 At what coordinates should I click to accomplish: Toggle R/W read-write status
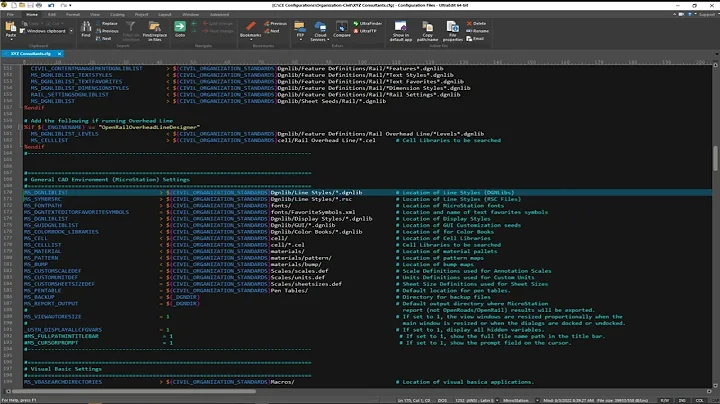[x=664, y=401]
